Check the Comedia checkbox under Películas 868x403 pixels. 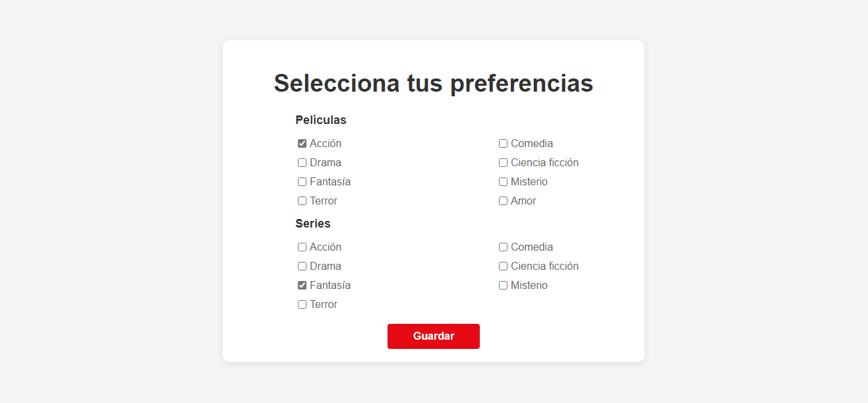503,143
